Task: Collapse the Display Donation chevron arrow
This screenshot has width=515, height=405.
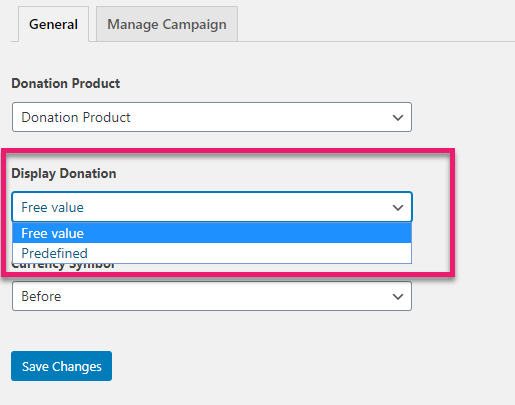Action: (x=398, y=208)
